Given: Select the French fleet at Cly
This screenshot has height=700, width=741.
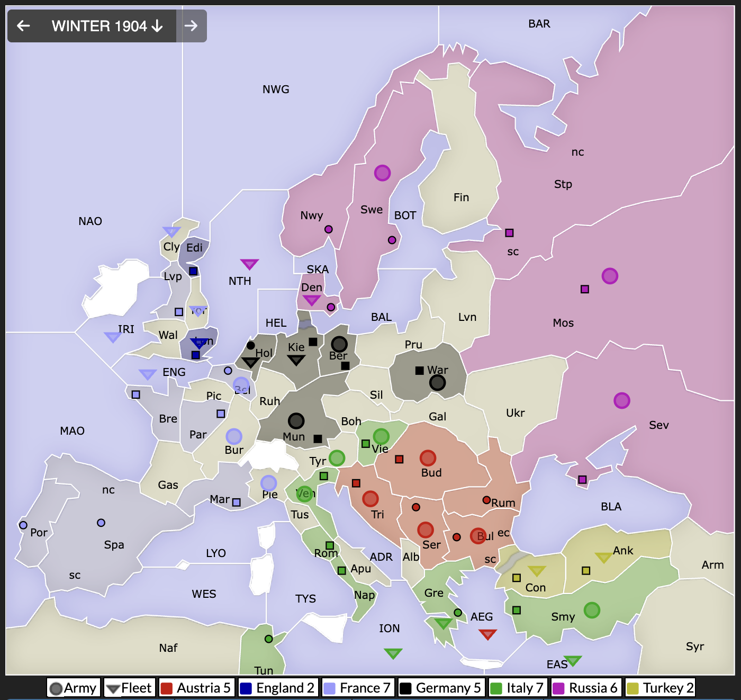Looking at the screenshot, I should tap(171, 231).
